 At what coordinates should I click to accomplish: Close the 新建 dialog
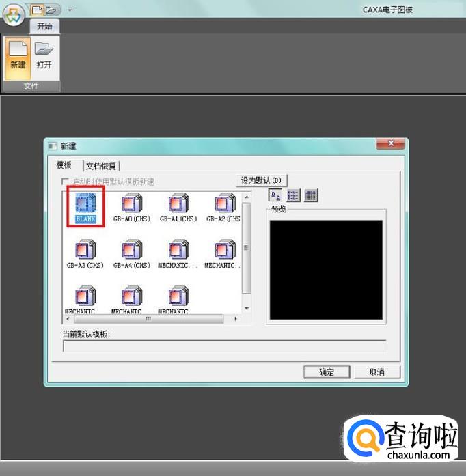pos(390,143)
